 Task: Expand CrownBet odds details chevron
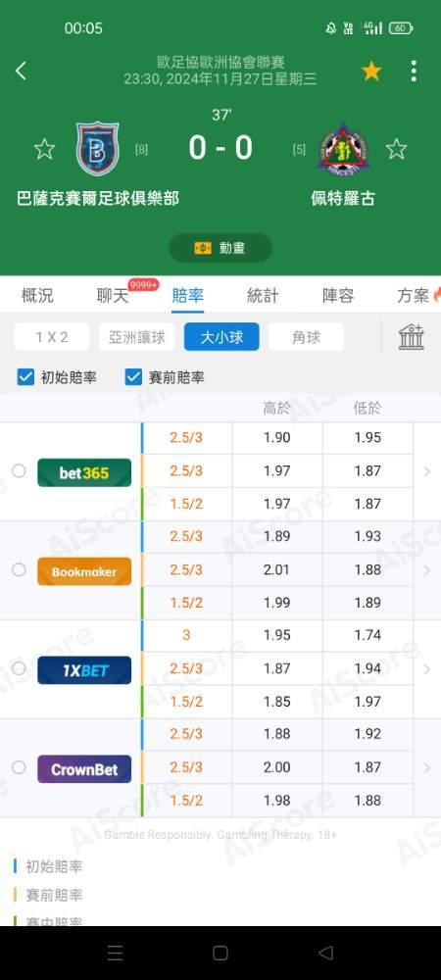click(x=427, y=767)
